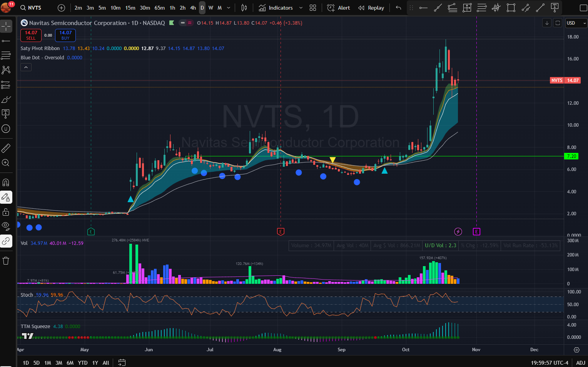Select horizontal ray drawing favorite
Image resolution: width=588 pixels, height=367 pixels.
point(423,8)
